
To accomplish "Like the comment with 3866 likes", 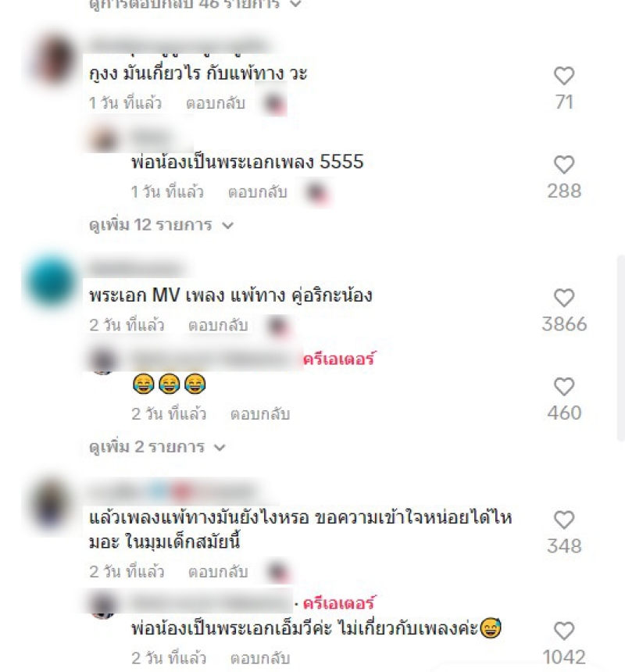I will click(x=564, y=298).
